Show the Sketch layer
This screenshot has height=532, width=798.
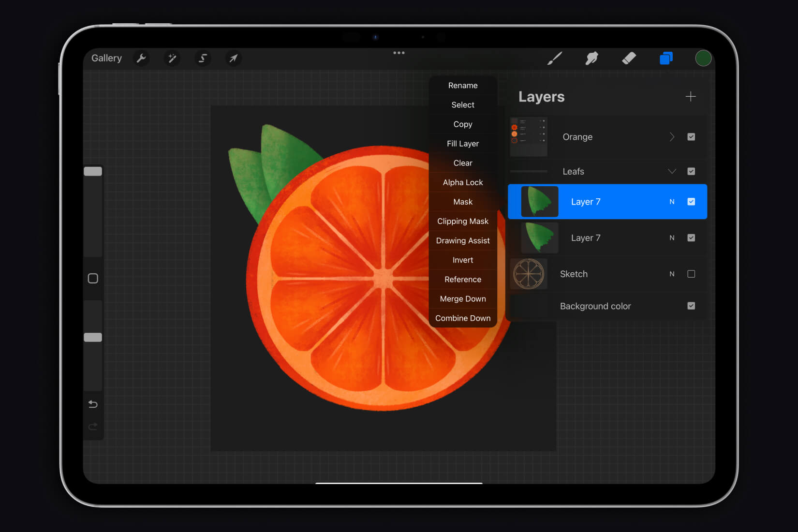[x=691, y=274]
